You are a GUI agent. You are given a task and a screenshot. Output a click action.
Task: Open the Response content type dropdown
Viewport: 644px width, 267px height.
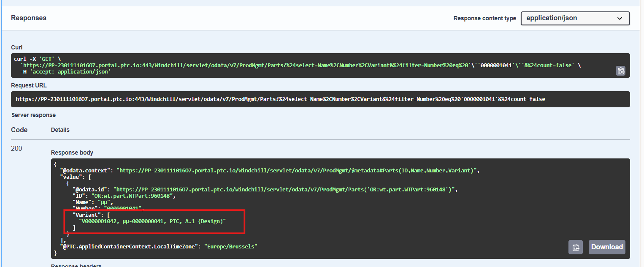(x=575, y=18)
